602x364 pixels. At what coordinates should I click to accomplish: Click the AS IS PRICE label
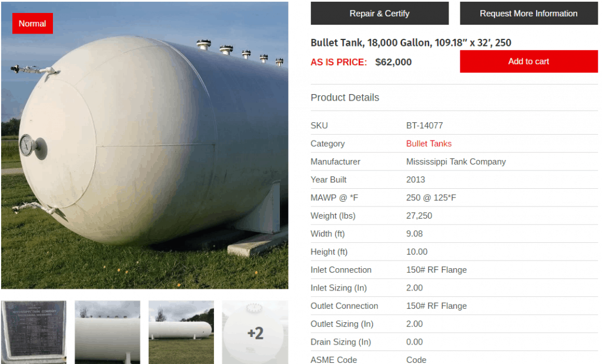[339, 62]
